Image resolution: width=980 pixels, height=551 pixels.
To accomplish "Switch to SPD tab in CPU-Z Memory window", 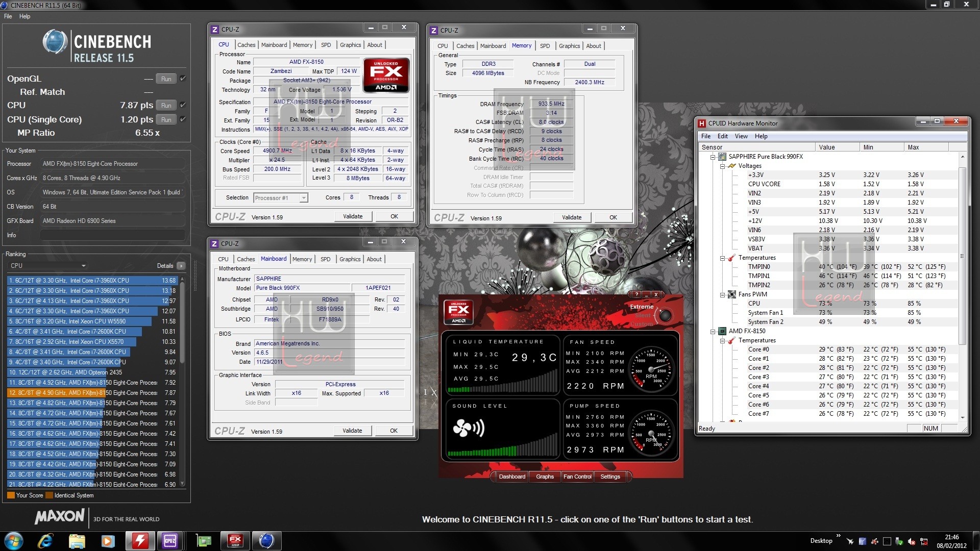I will click(545, 46).
